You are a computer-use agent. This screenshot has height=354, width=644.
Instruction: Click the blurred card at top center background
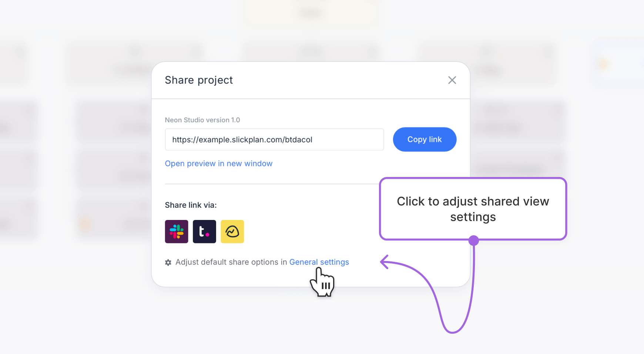click(x=311, y=13)
